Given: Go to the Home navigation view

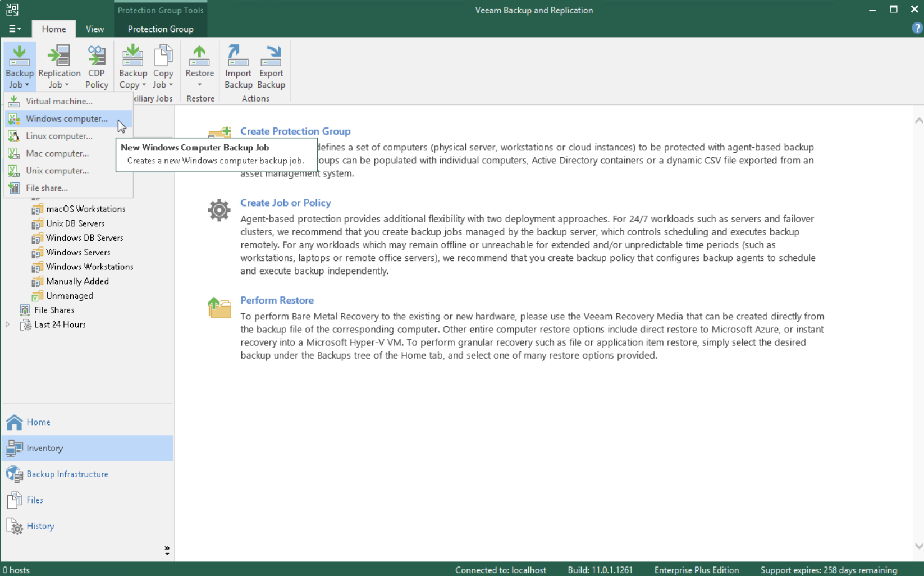Looking at the screenshot, I should tap(88, 422).
